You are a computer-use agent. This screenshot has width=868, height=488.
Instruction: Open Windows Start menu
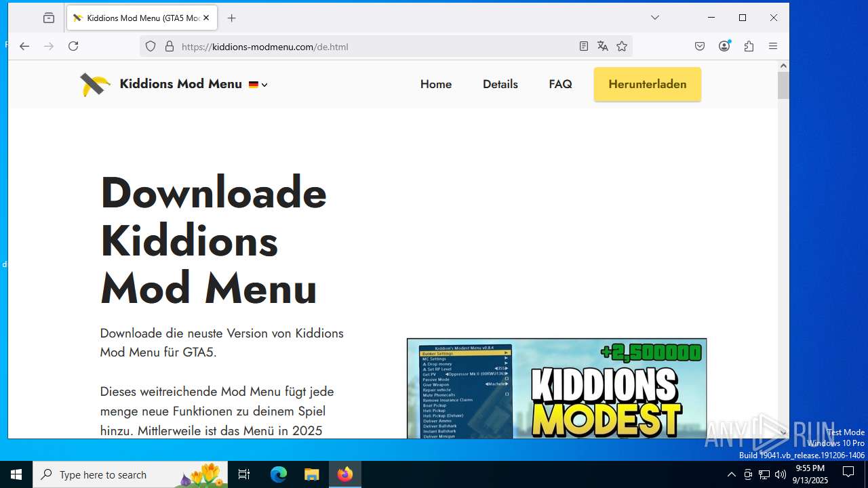point(16,474)
